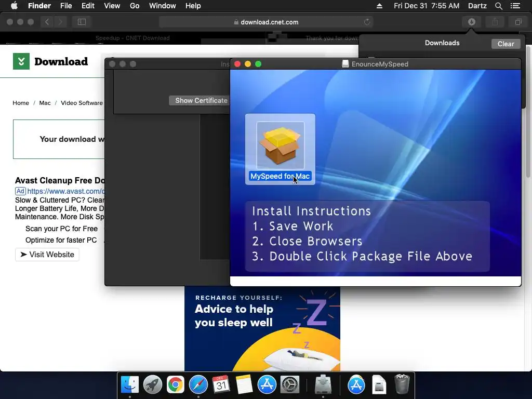The image size is (532, 399).
Task: Open the View menu
Action: click(x=112, y=6)
